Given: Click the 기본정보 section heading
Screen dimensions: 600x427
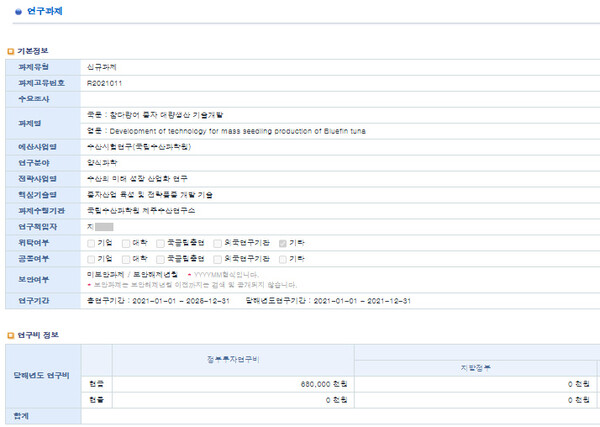Looking at the screenshot, I should 33,51.
